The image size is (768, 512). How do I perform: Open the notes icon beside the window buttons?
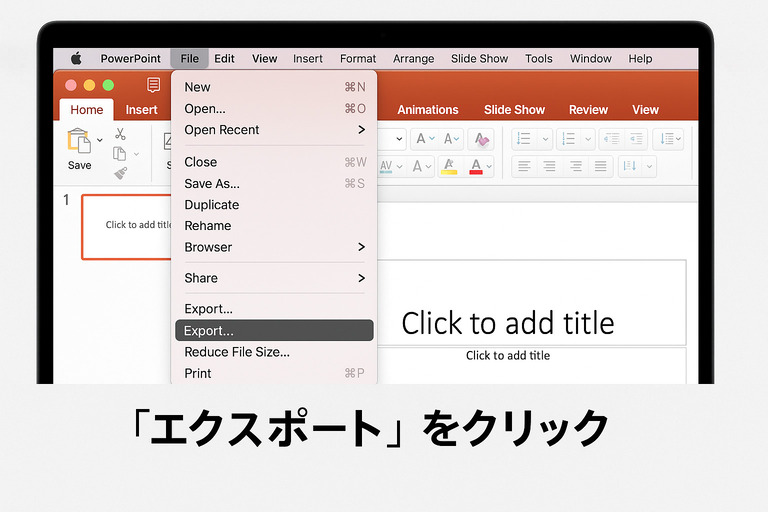tap(153, 85)
